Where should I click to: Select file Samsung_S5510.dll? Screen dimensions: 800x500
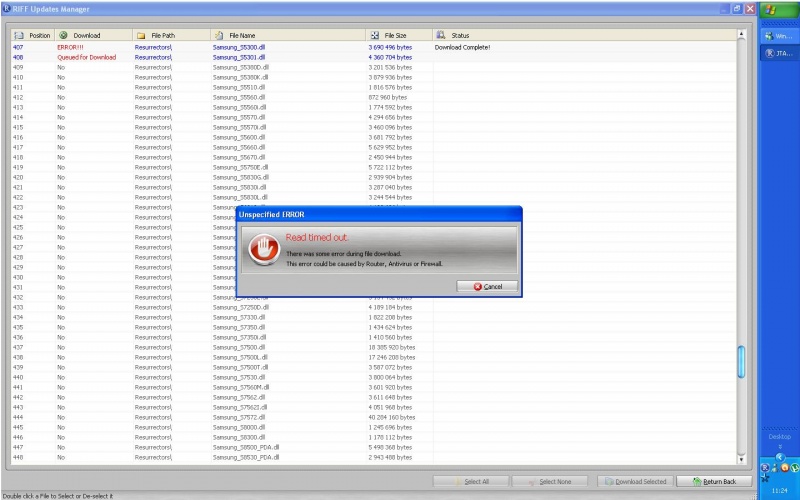point(239,87)
